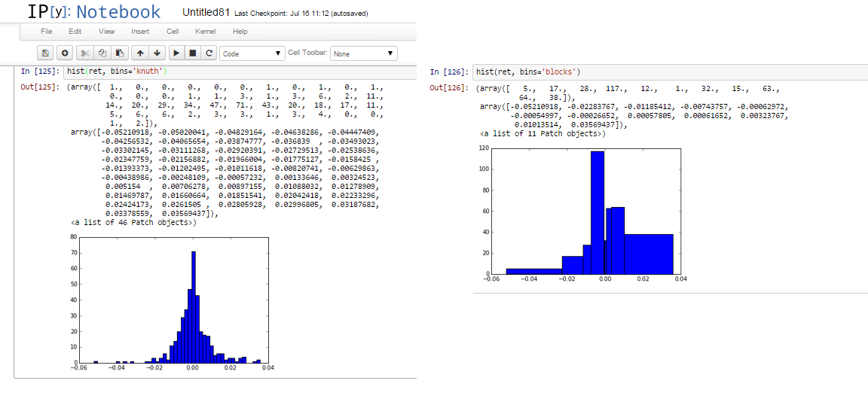Viewport: 868px width, 408px height.
Task: Copy the selected cell with the copy icon
Action: click(x=102, y=53)
